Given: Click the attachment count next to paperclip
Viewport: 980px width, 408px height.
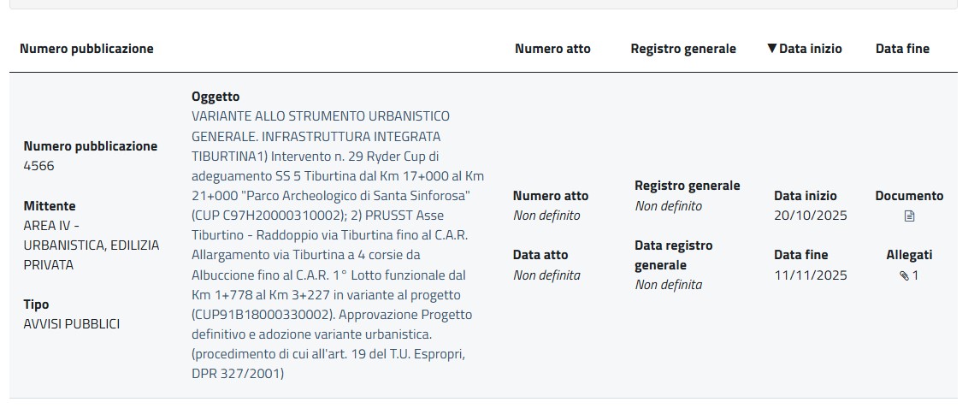Looking at the screenshot, I should coord(915,275).
